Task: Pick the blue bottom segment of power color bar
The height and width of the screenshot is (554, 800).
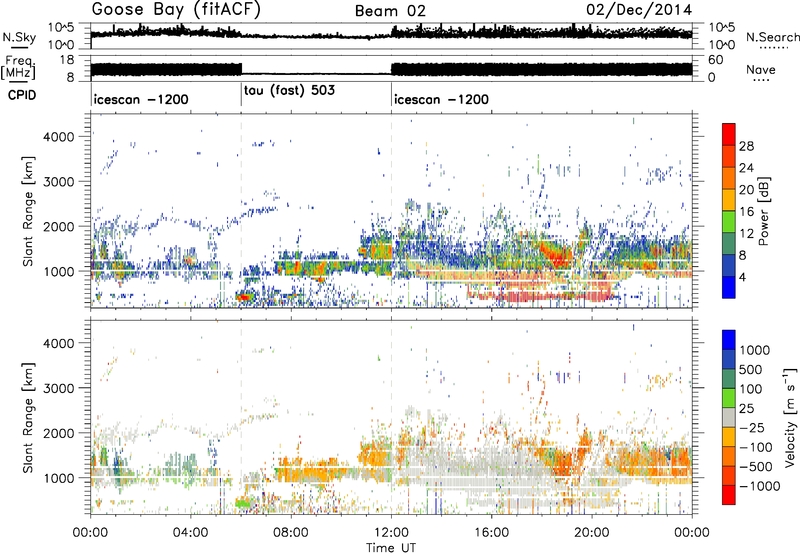Action: pyautogui.click(x=729, y=287)
